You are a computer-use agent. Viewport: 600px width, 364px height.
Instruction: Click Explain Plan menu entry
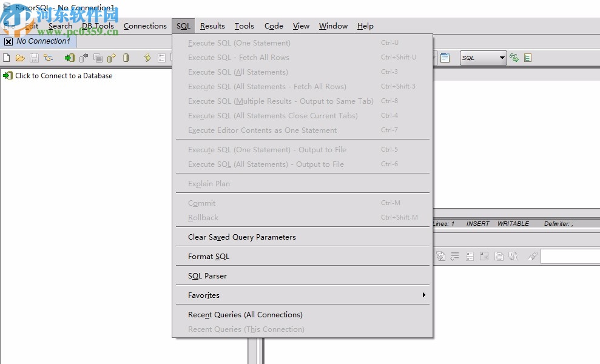(302, 184)
